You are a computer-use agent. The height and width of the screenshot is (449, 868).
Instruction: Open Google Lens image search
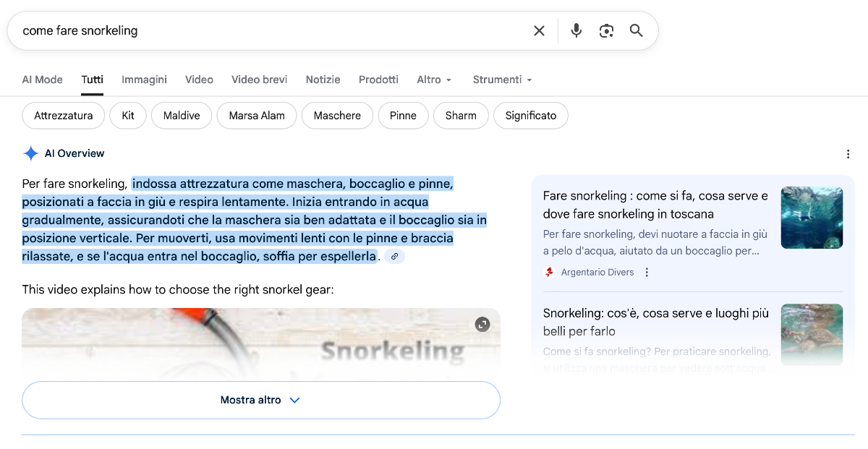tap(606, 30)
